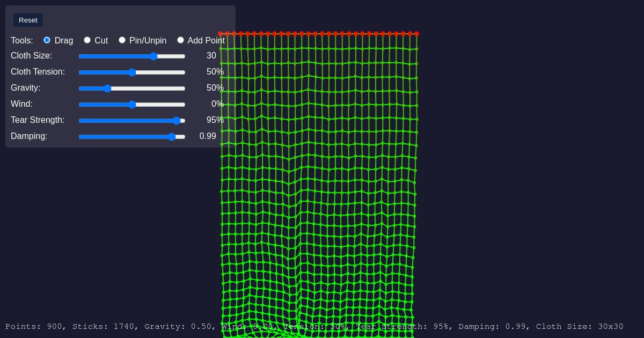
Task: Select the Cut tool
Action: pyautogui.click(x=87, y=40)
